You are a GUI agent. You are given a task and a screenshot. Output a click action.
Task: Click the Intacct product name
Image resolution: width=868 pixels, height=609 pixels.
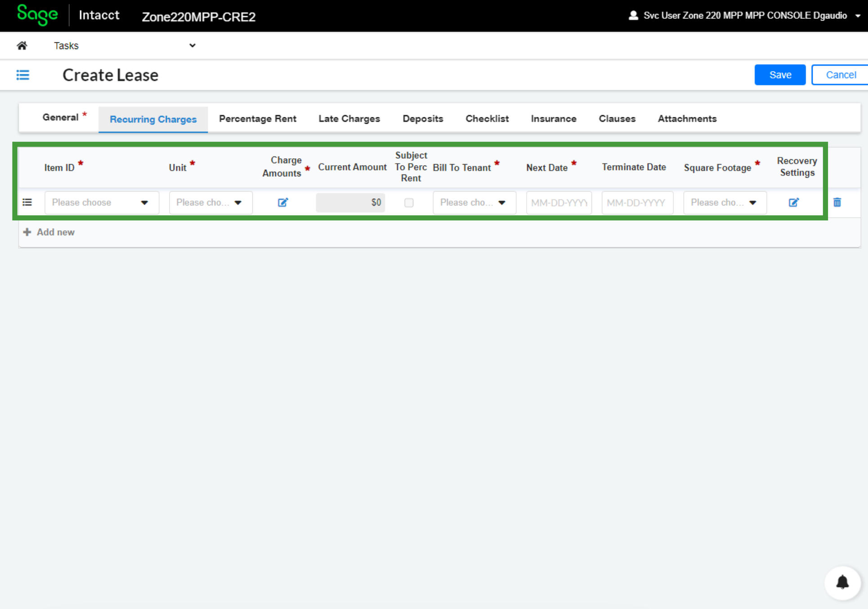pyautogui.click(x=99, y=15)
